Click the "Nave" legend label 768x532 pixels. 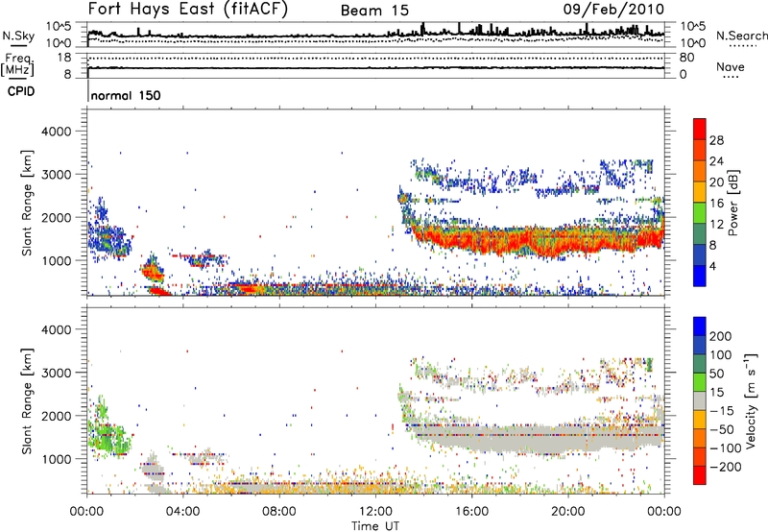pos(731,66)
